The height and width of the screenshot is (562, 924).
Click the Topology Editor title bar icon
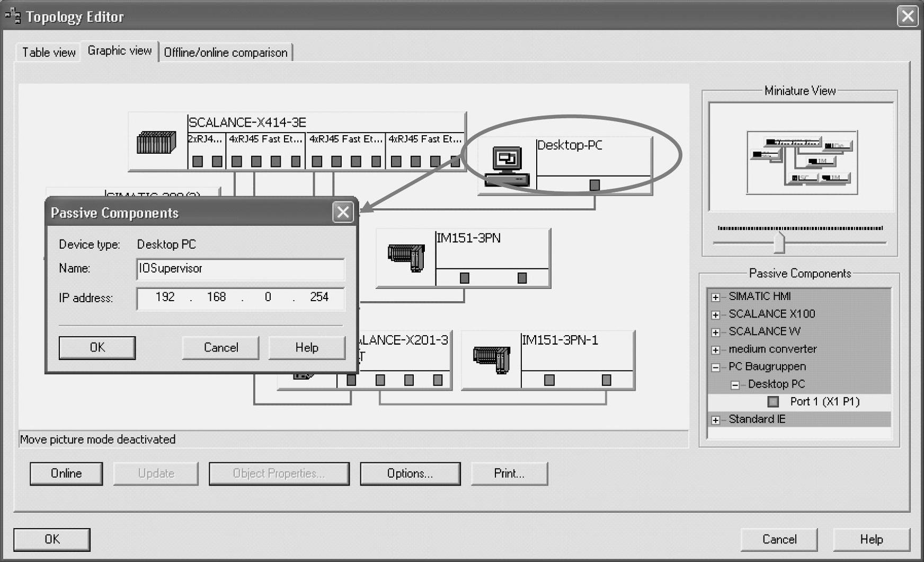(13, 16)
